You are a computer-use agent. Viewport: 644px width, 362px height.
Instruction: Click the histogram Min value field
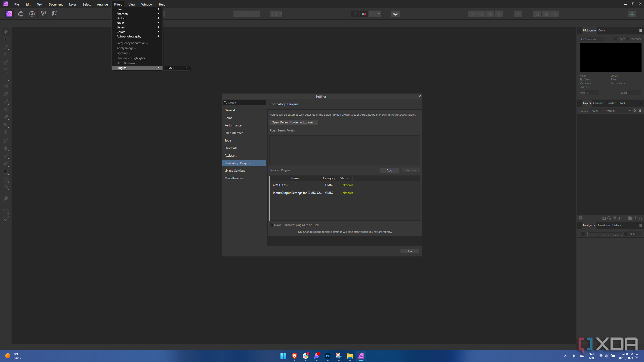click(592, 93)
